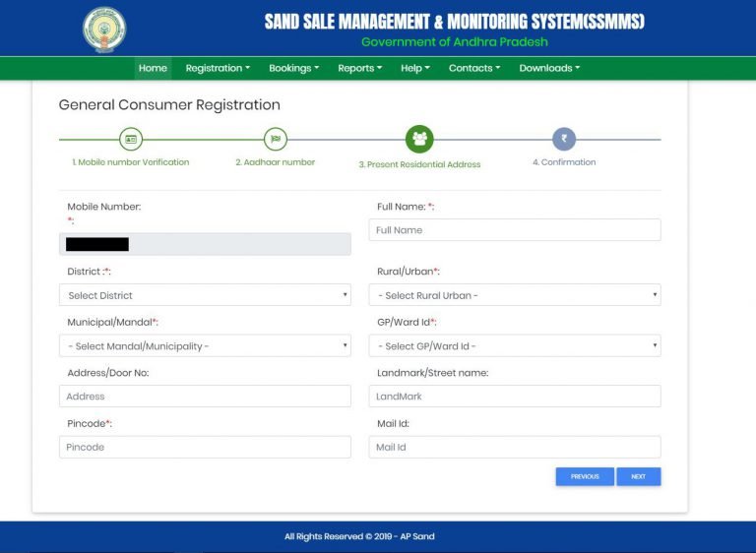Viewport: 756px width, 553px height.
Task: Click the Andhra Pradesh government emblem logo
Action: tap(104, 29)
